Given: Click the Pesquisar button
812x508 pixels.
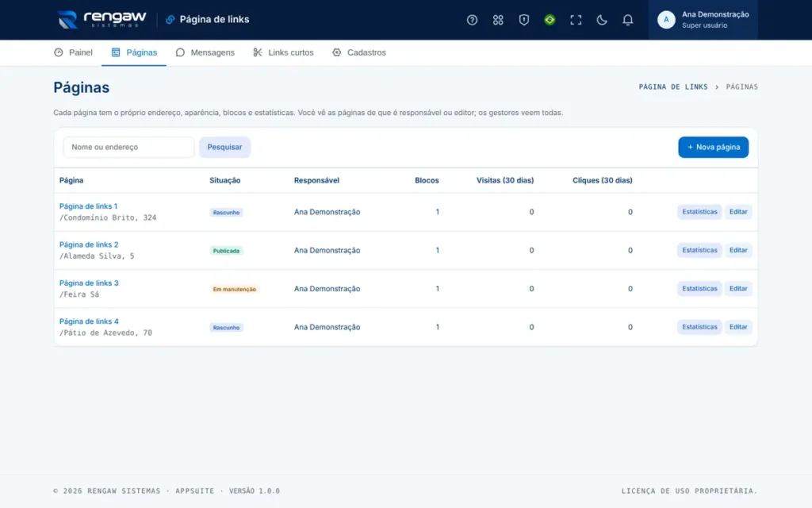Looking at the screenshot, I should pyautogui.click(x=224, y=147).
